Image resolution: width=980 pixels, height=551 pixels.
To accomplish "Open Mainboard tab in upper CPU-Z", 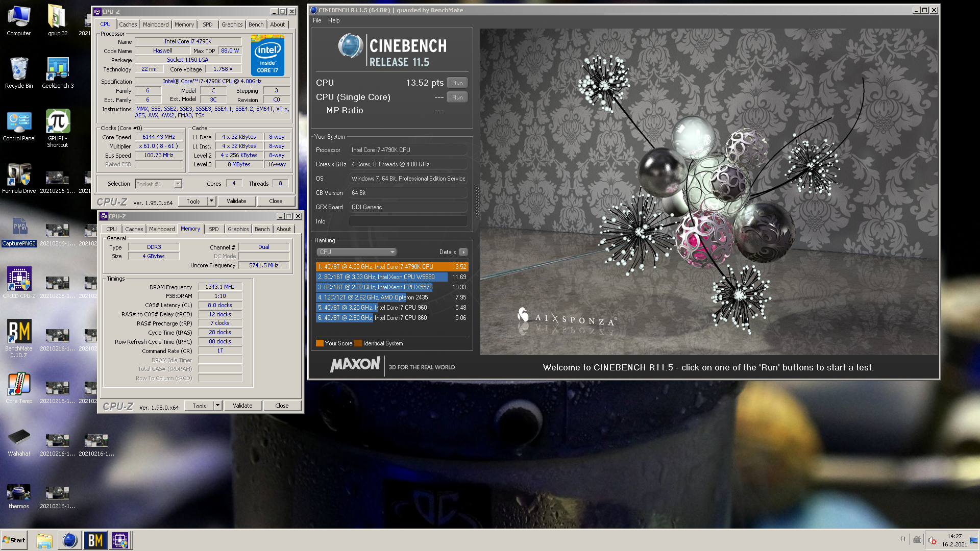I will tap(156, 24).
